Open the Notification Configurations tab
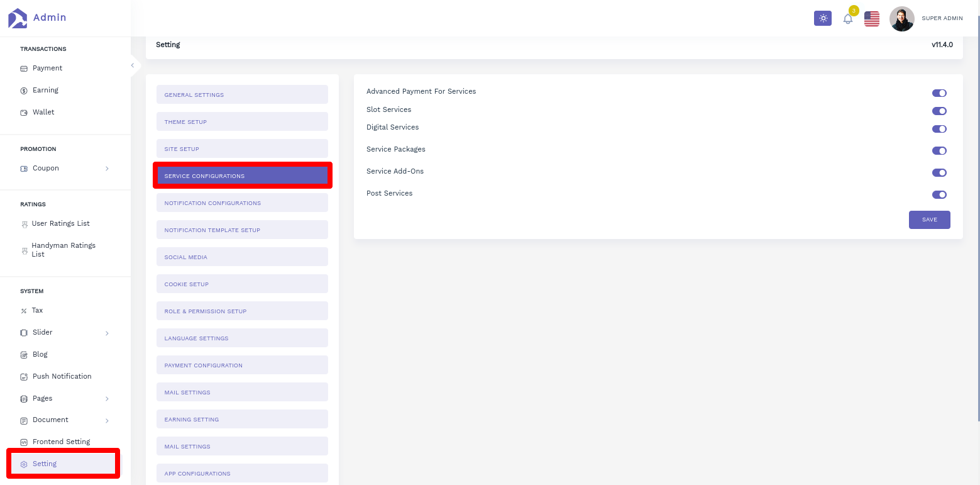 (x=242, y=203)
